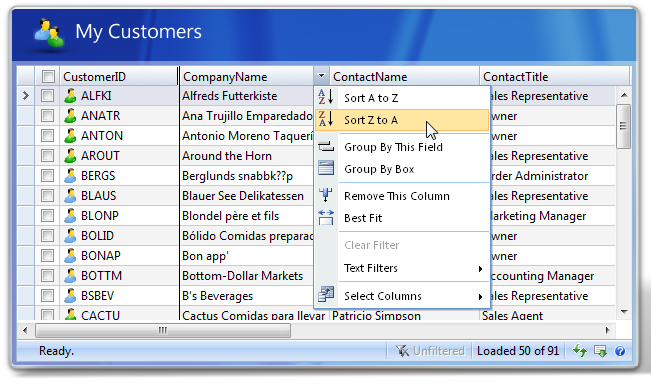
Task: Check the ANATR row checkbox
Action: (47, 115)
